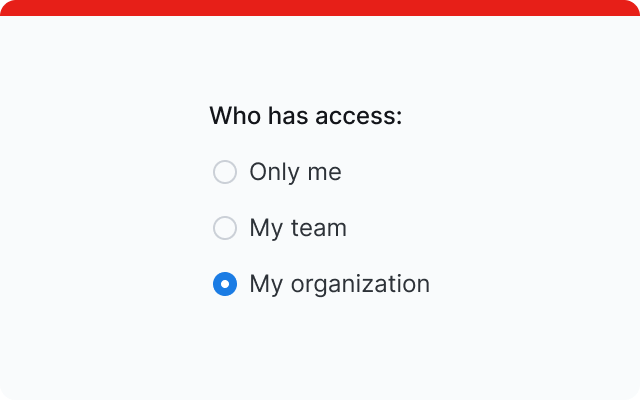Click the word "My" before "organization"
The image size is (640, 400).
pyautogui.click(x=266, y=285)
